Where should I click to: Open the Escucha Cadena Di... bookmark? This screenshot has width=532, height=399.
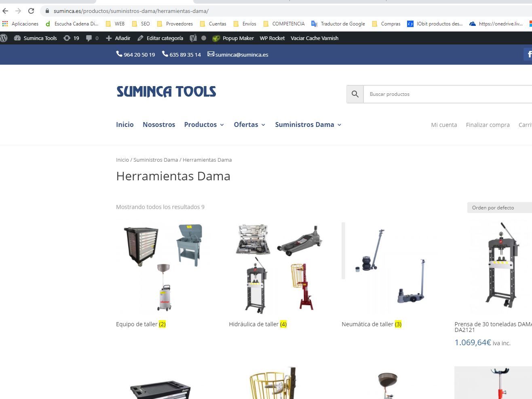pyautogui.click(x=72, y=24)
